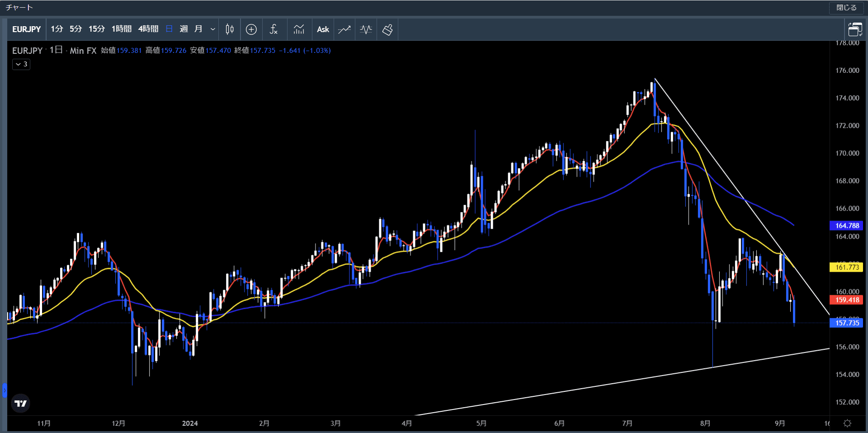Switch to the 1分 timeframe
Screen dimensions: 868x433
[x=57, y=29]
